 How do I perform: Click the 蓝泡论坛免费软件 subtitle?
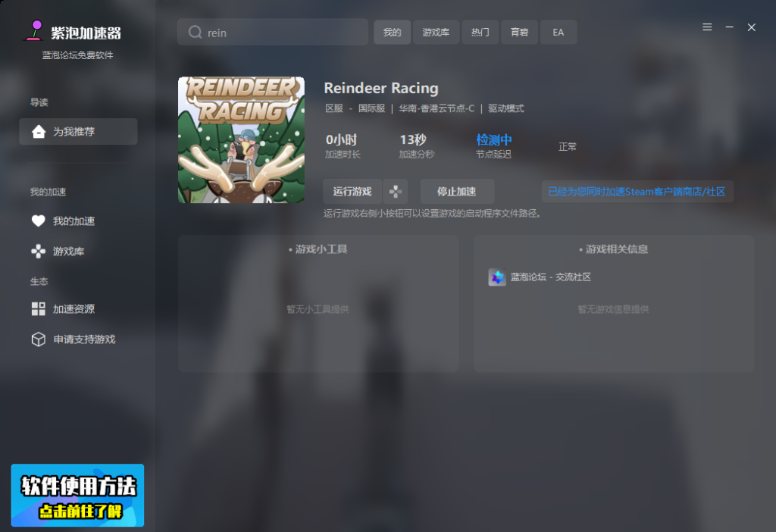pos(78,55)
